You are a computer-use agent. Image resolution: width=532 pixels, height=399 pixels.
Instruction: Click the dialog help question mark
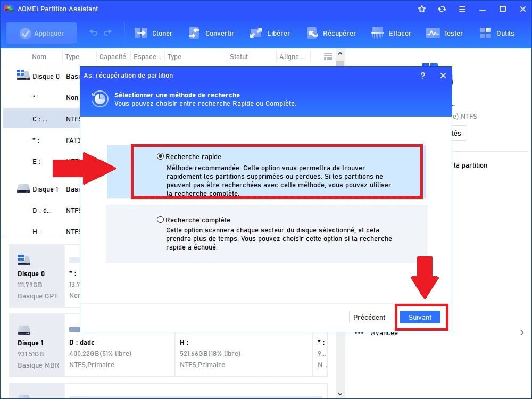pos(423,76)
